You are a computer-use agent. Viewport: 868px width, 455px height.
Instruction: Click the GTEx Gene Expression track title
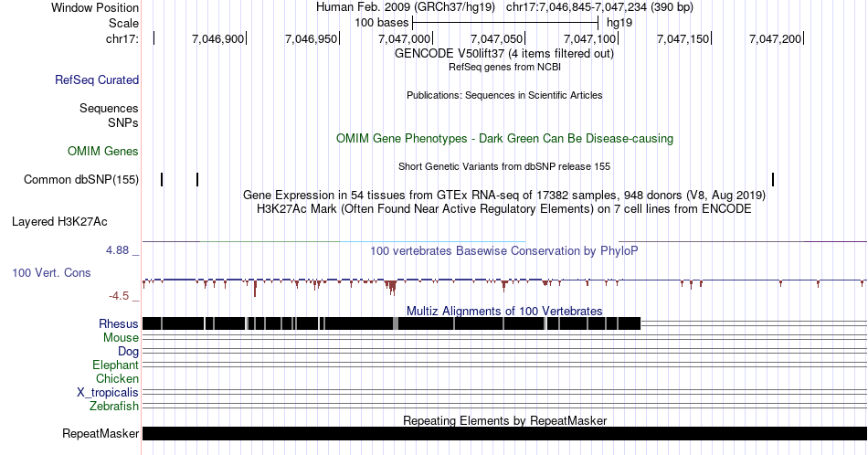(x=504, y=195)
